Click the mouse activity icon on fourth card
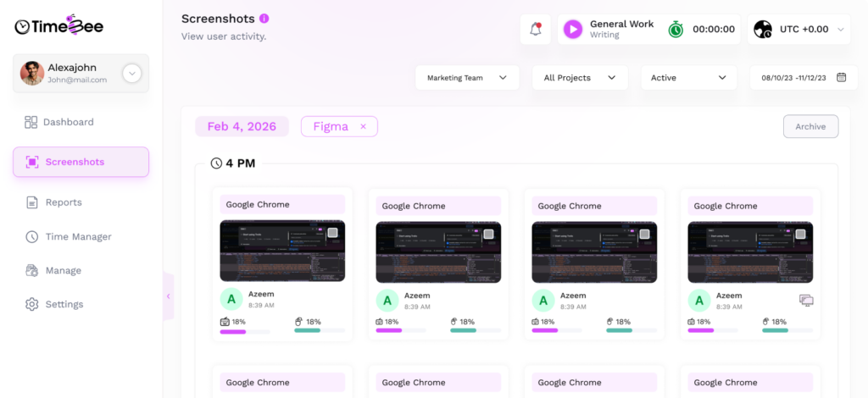 pos(766,322)
